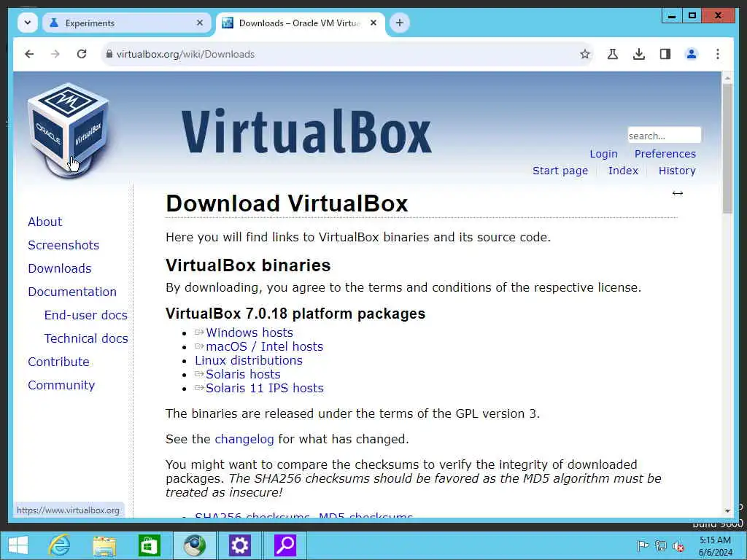Open the changelog link
The height and width of the screenshot is (560, 747).
pyautogui.click(x=244, y=439)
